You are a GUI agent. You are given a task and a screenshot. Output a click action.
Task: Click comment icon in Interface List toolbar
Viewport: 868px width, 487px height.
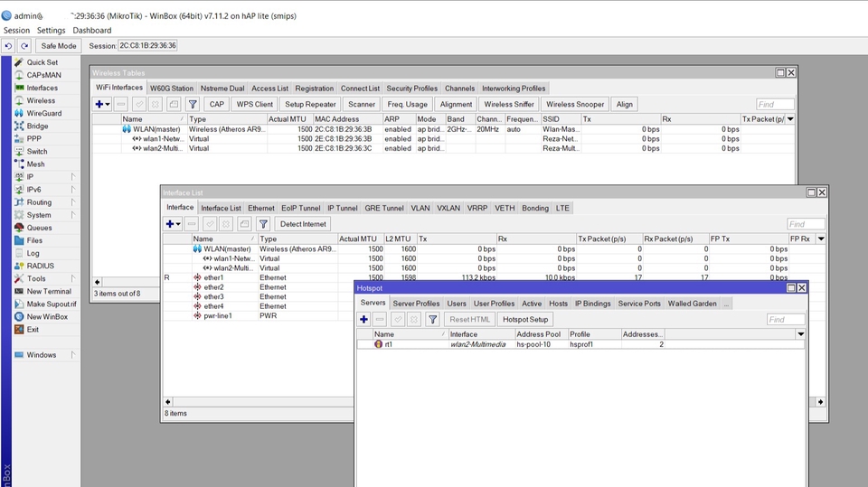coord(245,224)
